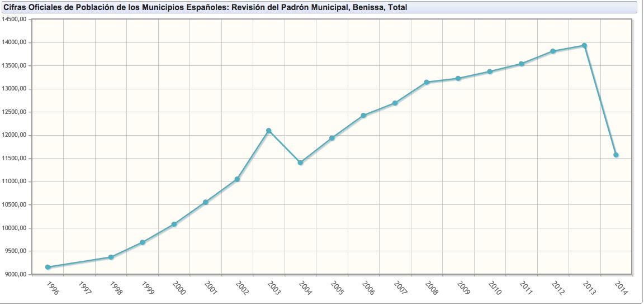Click line segment between 2013 and 2014
This screenshot has width=644, height=306.
click(x=600, y=101)
